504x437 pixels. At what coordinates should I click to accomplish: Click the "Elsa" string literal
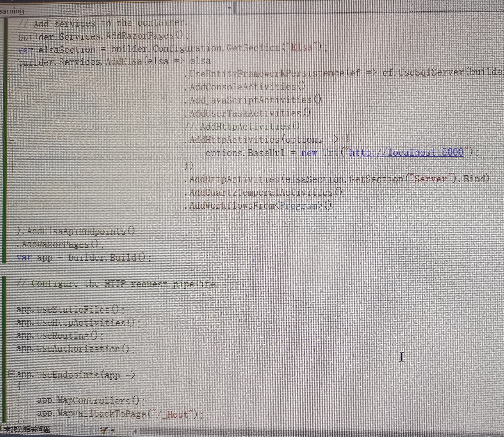coord(301,47)
